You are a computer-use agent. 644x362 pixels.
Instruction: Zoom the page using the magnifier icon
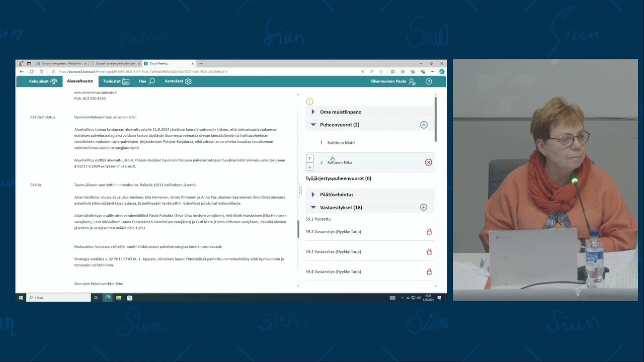tap(363, 71)
